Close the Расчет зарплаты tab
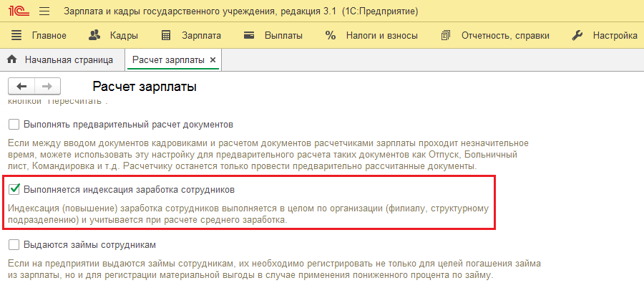This screenshot has height=288, width=644. pos(213,60)
